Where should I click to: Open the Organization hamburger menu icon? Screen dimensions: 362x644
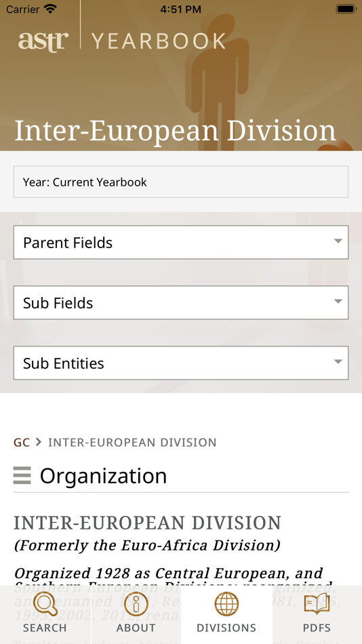coord(22,476)
